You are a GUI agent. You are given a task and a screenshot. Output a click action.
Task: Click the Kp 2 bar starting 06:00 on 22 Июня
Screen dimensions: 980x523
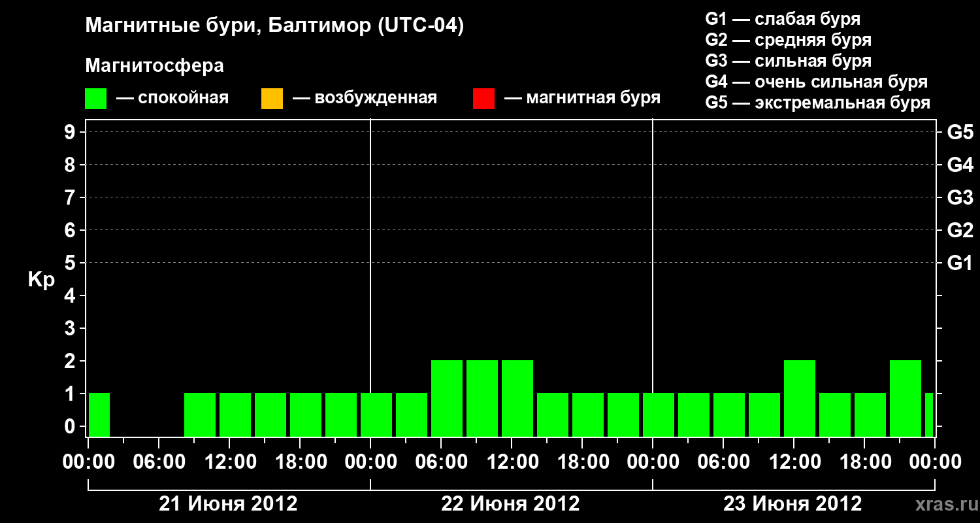(447, 398)
